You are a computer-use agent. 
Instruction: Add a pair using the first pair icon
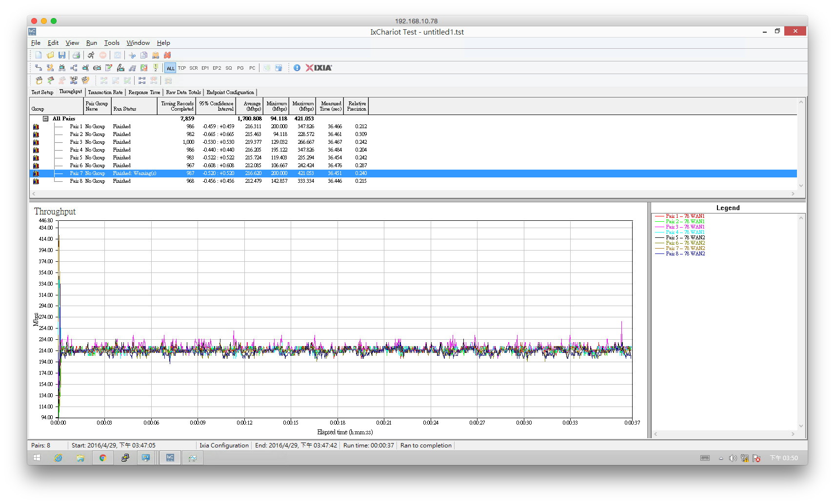(x=39, y=68)
